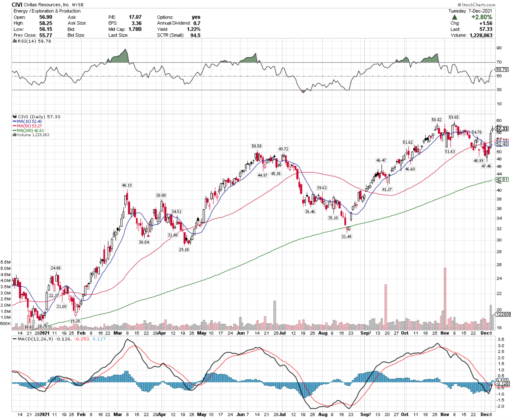The height and width of the screenshot is (420, 511).
Task: Click the Energy / Exploration & Production sector text
Action: coord(47,11)
